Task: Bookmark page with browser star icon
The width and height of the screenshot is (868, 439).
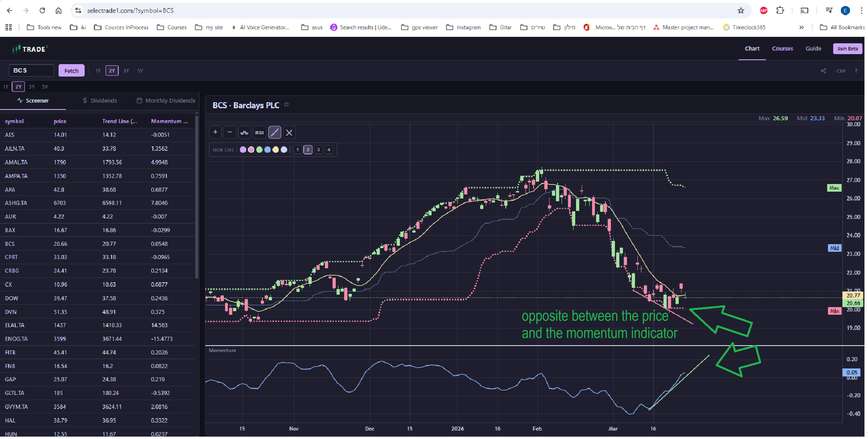Action: point(741,10)
